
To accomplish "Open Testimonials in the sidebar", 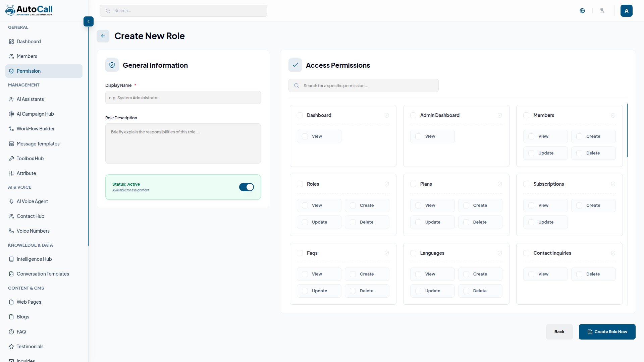I will pyautogui.click(x=44, y=347).
